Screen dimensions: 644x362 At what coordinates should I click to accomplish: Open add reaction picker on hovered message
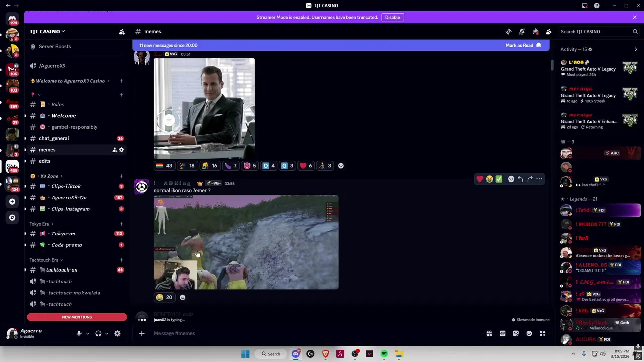click(511, 179)
